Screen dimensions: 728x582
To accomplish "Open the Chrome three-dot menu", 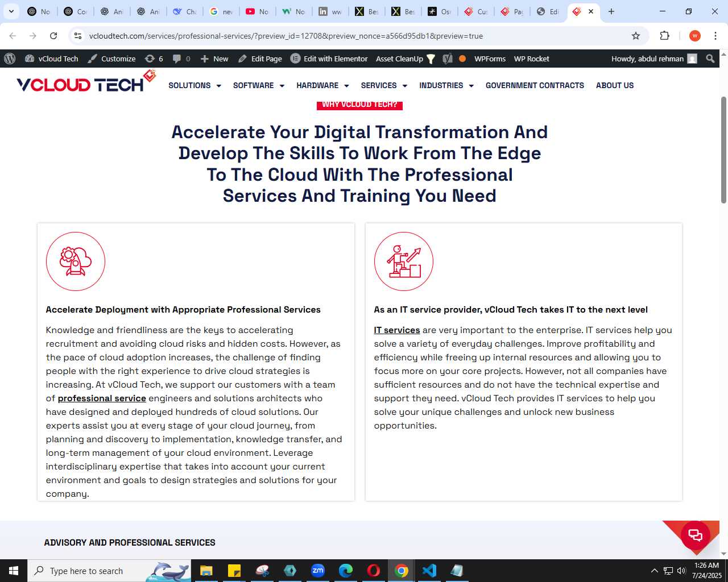I will coord(715,36).
